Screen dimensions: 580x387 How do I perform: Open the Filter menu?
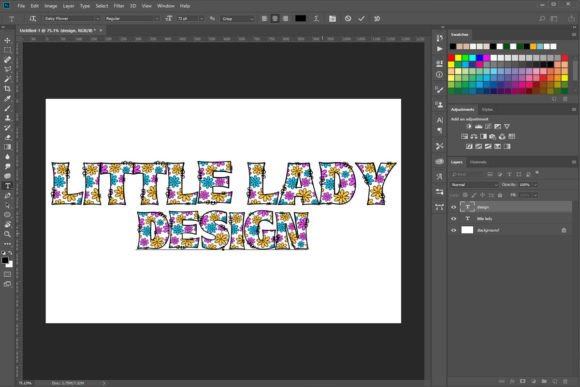(x=119, y=6)
